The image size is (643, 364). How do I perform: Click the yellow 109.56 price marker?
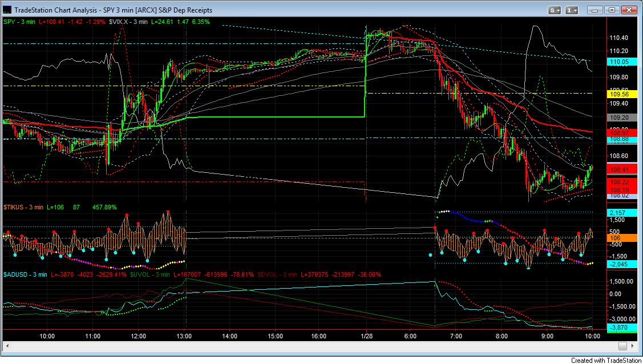(622, 94)
